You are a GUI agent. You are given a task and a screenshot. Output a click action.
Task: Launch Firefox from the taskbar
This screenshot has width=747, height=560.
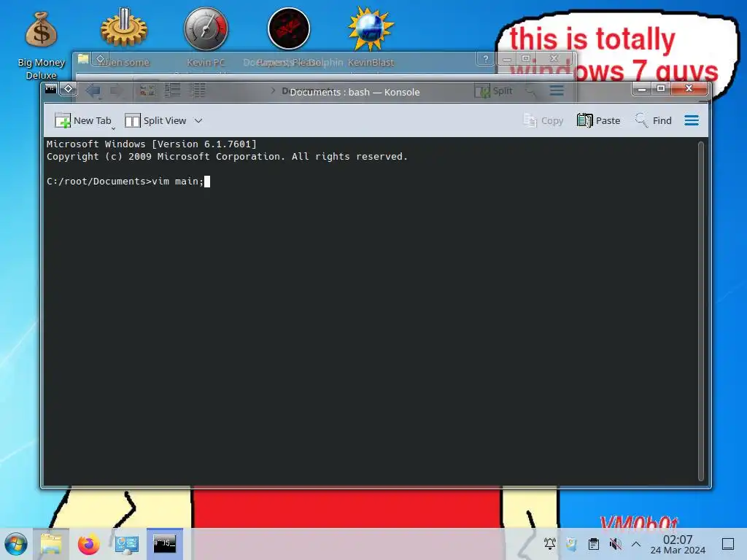(88, 544)
